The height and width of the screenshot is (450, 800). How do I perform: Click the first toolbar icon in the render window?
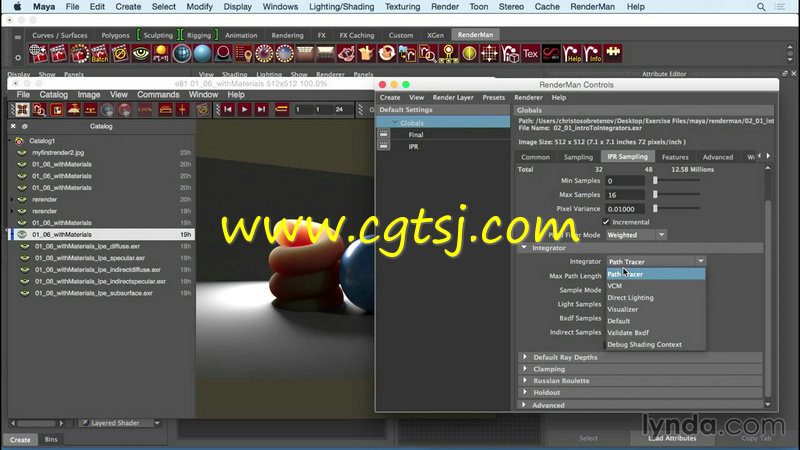(22, 110)
